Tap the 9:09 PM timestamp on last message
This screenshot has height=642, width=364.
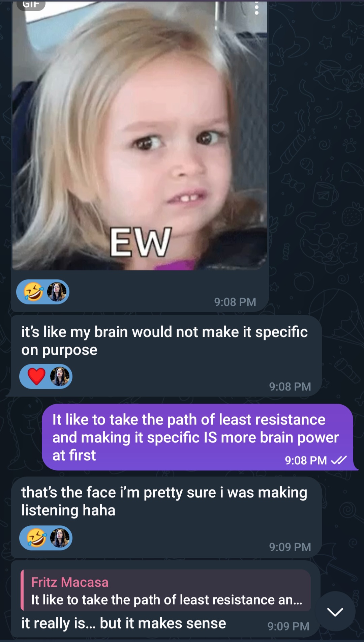pos(289,626)
